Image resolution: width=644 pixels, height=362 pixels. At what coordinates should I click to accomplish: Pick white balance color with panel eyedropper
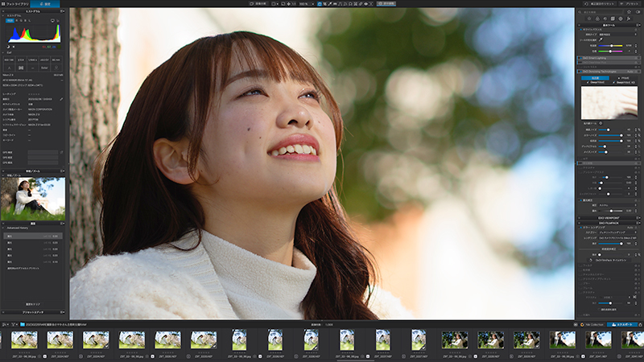point(601,39)
